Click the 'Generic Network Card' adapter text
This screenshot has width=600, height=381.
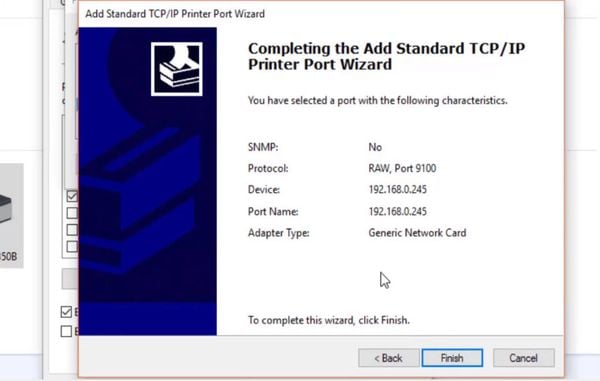[417, 233]
